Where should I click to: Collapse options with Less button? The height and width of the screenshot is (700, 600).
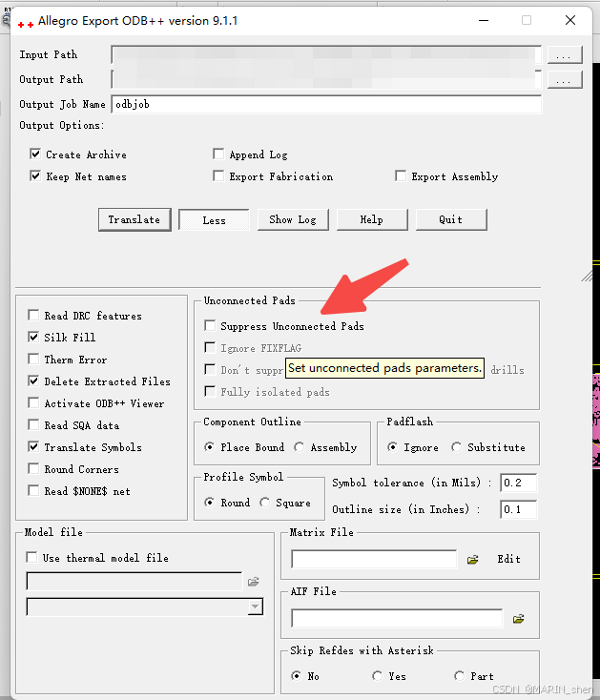pyautogui.click(x=214, y=220)
